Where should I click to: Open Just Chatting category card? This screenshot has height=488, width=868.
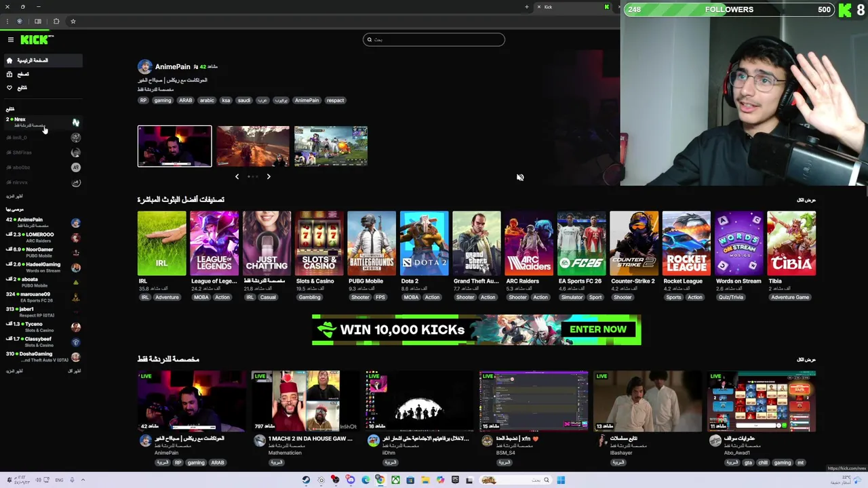pyautogui.click(x=267, y=243)
